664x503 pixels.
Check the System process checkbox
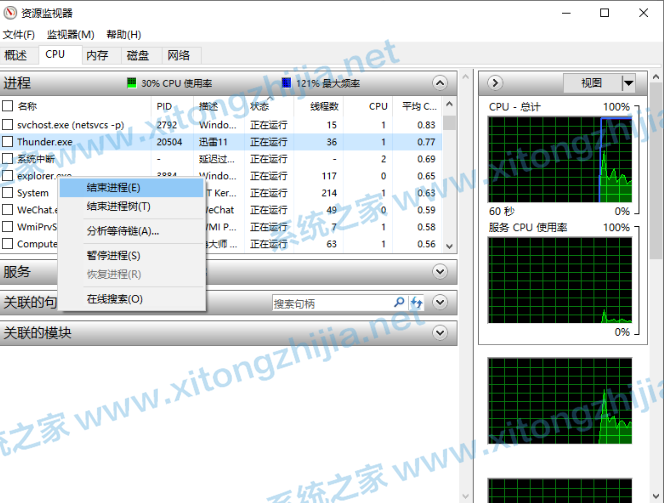8,193
